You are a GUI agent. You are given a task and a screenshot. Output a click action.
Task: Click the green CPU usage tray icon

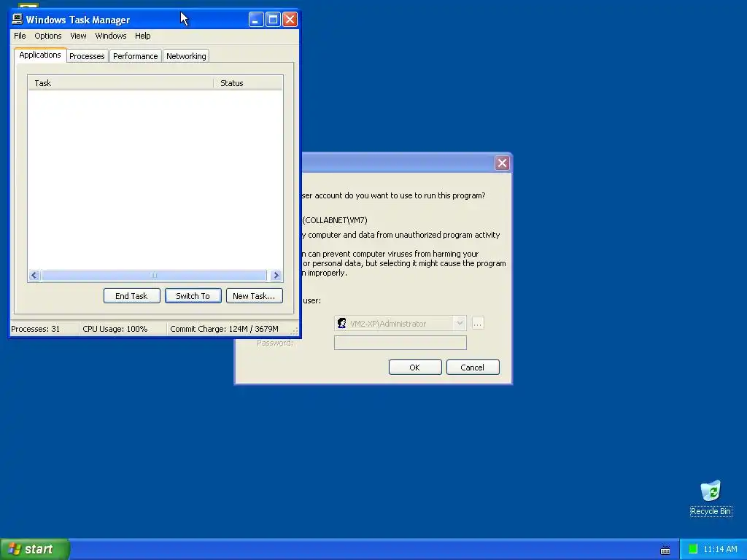[693, 549]
